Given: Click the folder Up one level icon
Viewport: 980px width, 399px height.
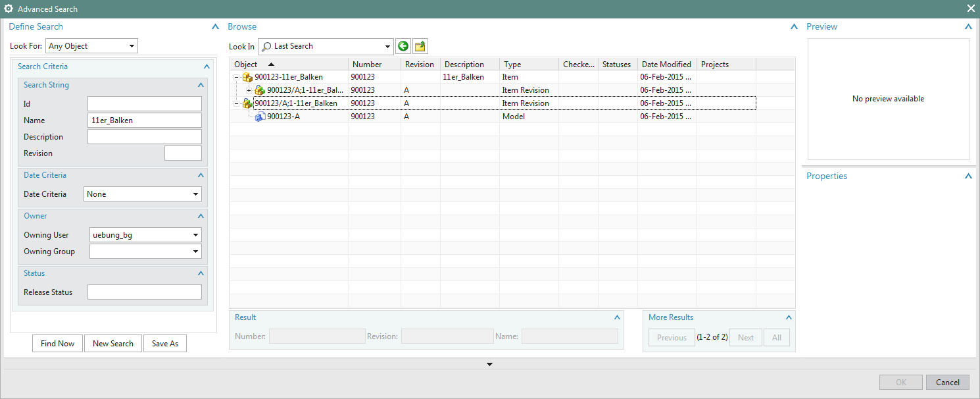Looking at the screenshot, I should click(420, 46).
